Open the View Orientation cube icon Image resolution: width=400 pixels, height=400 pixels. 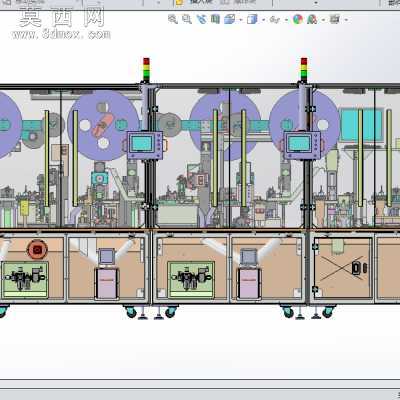(229, 19)
